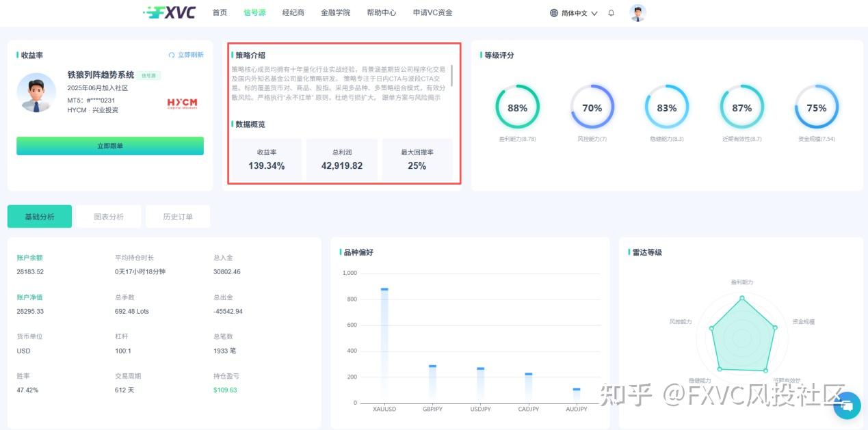Click the 账户净值 value 28295.33
The width and height of the screenshot is (868, 430).
pyautogui.click(x=30, y=311)
